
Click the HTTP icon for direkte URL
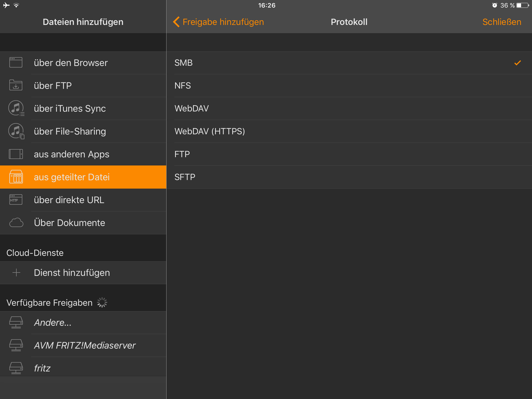(x=16, y=200)
